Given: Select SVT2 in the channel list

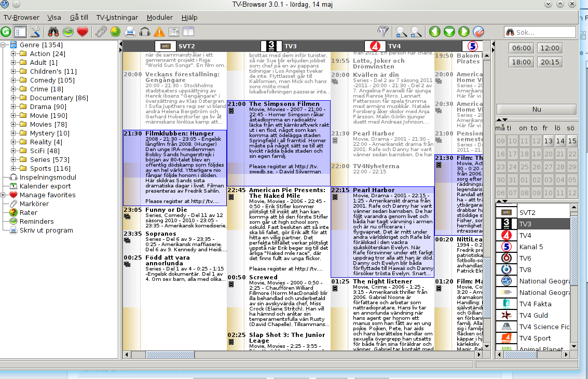Looking at the screenshot, I should [532, 213].
